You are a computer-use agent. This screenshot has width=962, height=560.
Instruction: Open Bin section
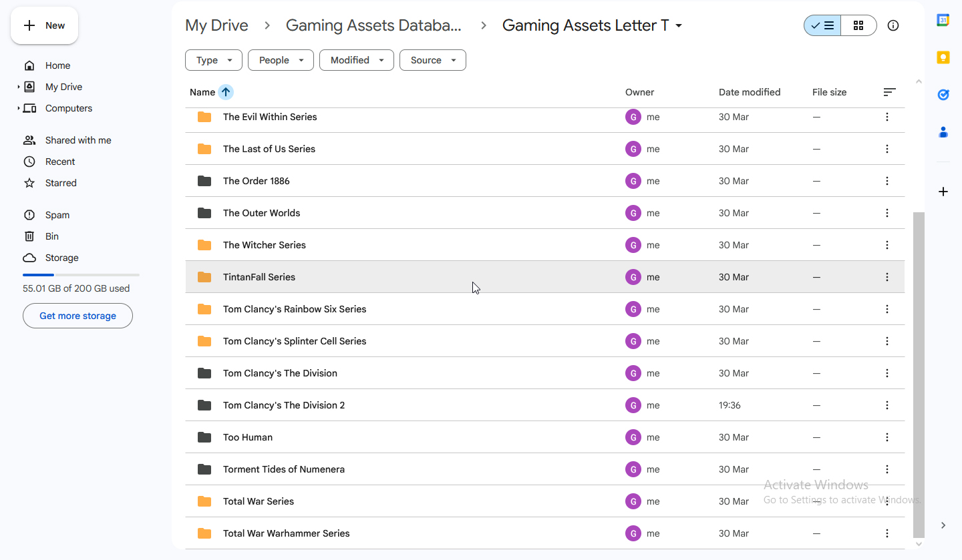[52, 236]
